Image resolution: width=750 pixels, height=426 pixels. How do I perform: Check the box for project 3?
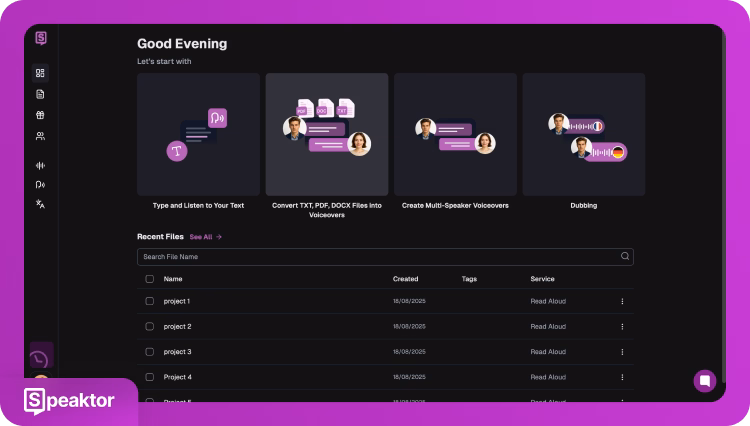(150, 352)
